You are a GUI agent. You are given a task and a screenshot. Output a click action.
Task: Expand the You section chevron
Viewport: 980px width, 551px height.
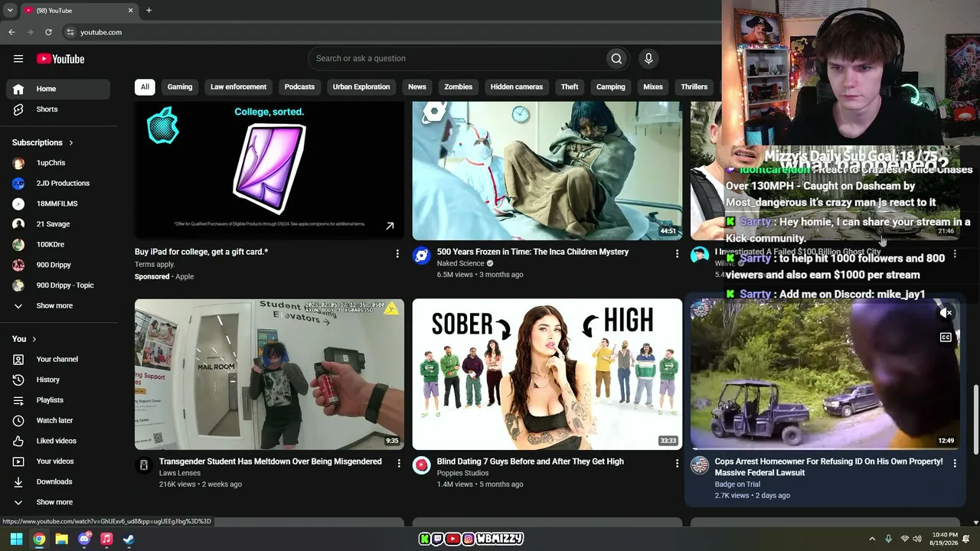(34, 339)
